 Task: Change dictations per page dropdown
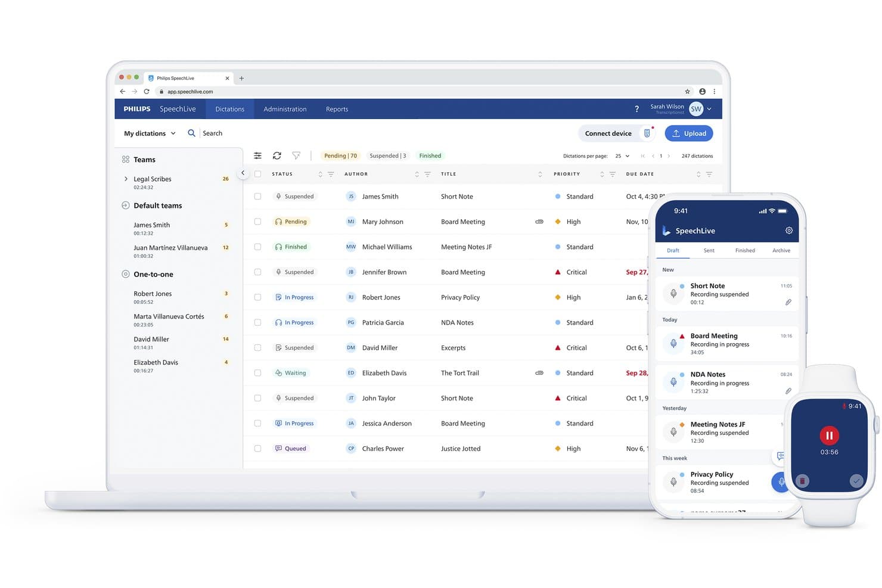pos(622,156)
